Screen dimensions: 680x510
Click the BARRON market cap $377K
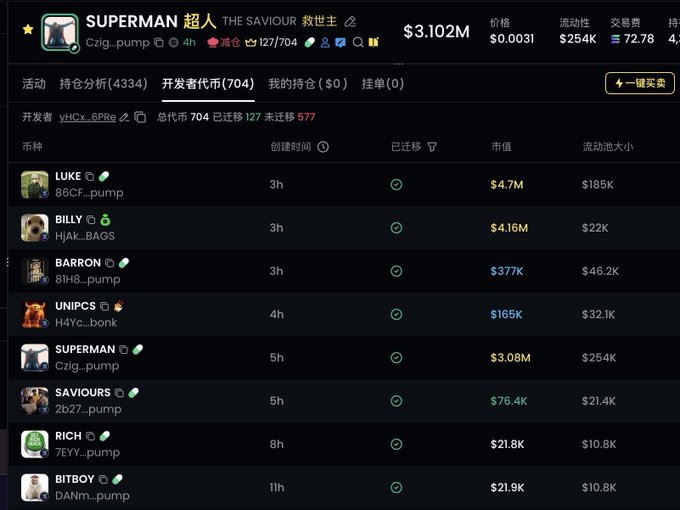pos(507,271)
